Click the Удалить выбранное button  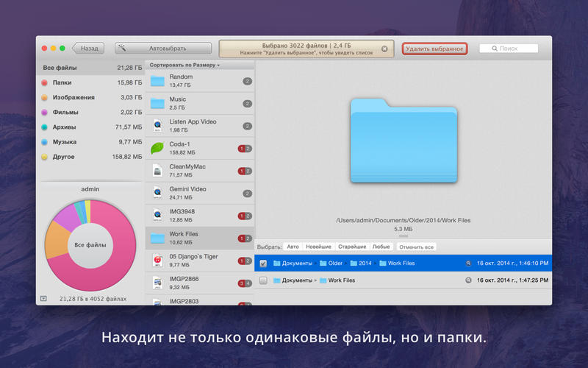[434, 49]
